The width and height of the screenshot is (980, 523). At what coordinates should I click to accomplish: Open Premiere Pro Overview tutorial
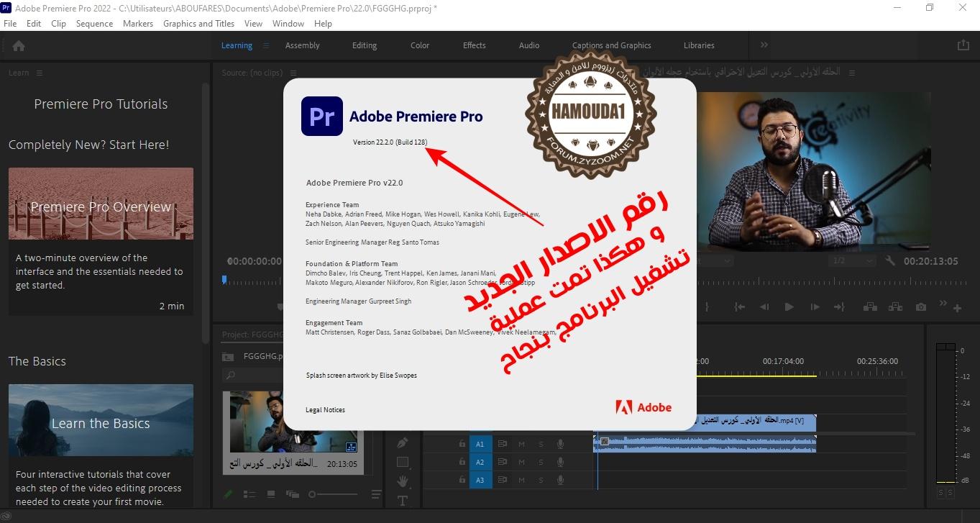pyautogui.click(x=101, y=204)
